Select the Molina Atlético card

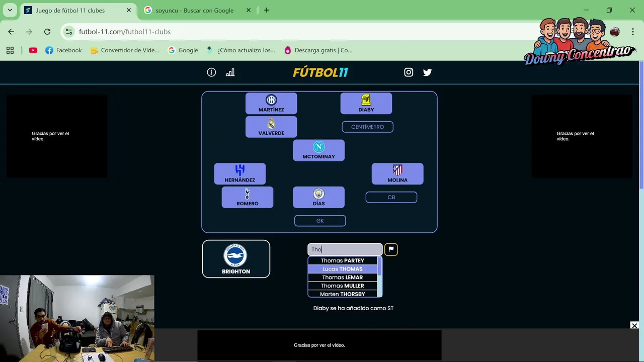(x=397, y=174)
